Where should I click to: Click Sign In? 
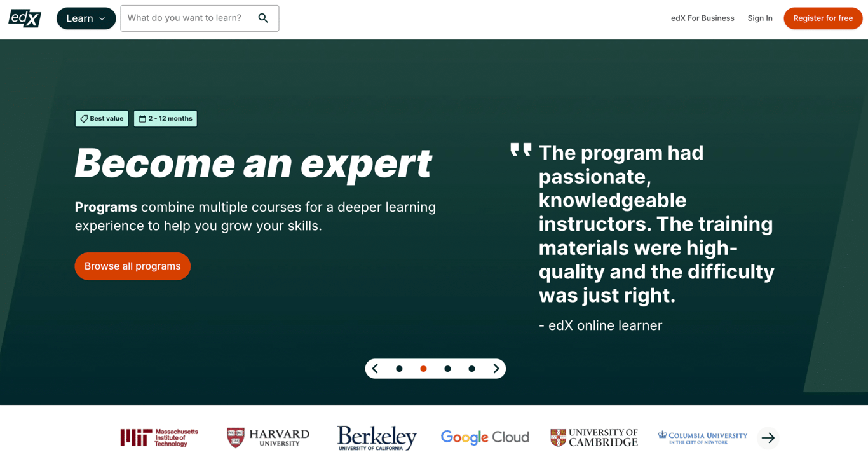(x=760, y=18)
